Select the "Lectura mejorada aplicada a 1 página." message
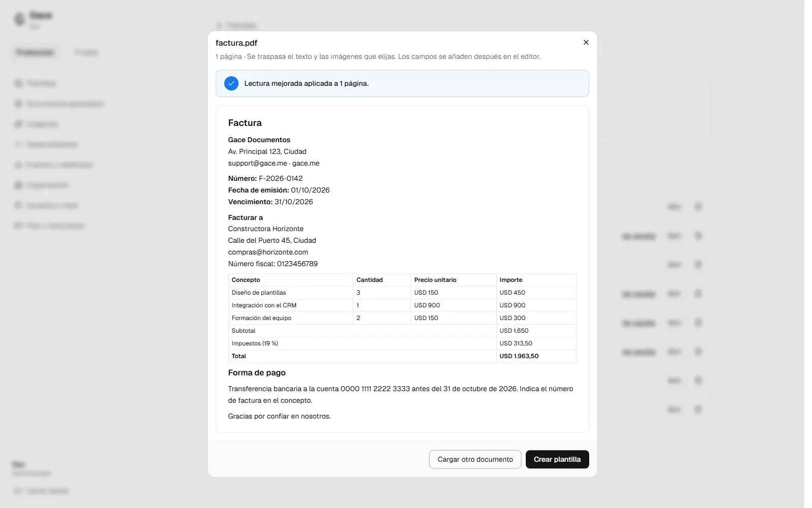Viewport: 812px width, 508px height. pyautogui.click(x=307, y=83)
